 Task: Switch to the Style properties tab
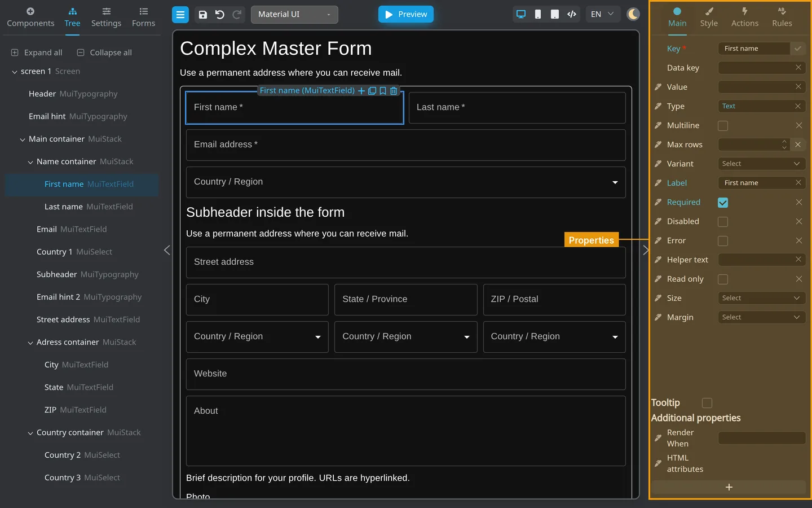[x=709, y=17]
